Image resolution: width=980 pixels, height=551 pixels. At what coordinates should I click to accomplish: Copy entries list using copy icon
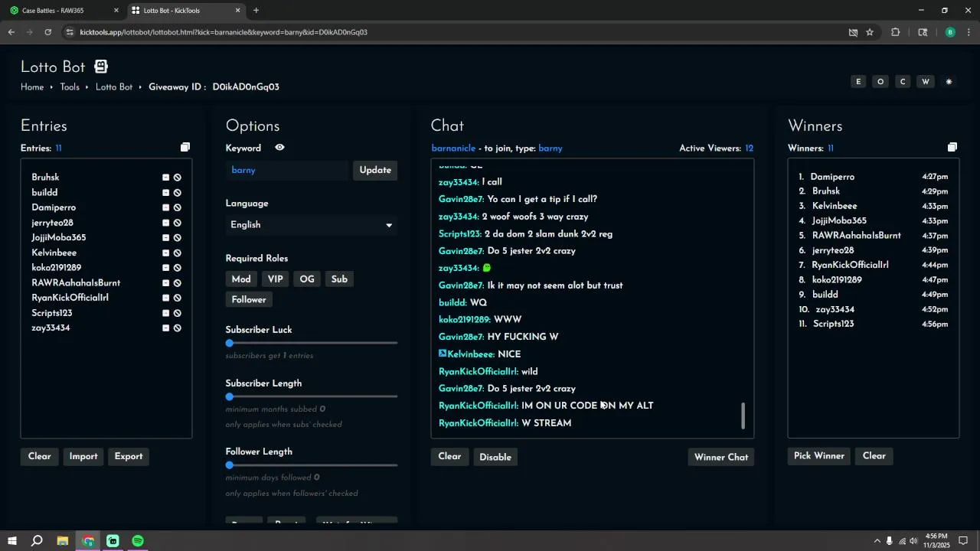[x=185, y=147]
